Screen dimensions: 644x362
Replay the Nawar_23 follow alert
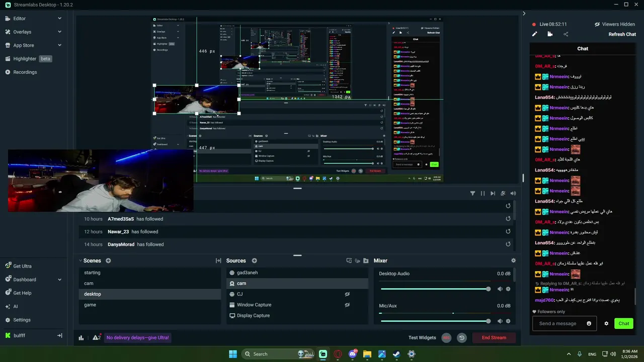[x=508, y=231]
